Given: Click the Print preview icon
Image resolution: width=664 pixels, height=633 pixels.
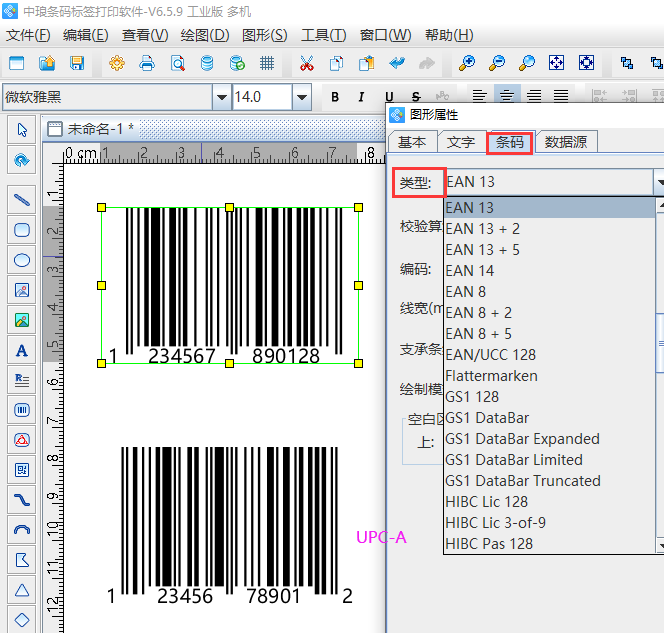Looking at the screenshot, I should tap(177, 64).
